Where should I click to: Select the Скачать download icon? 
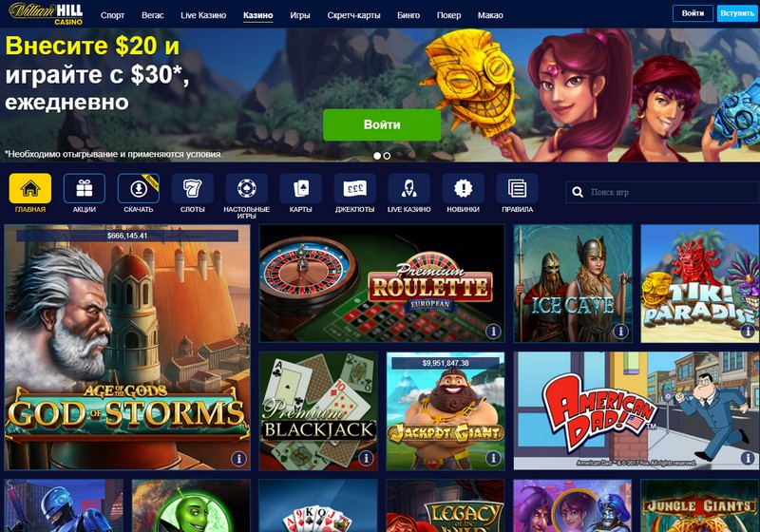139,188
